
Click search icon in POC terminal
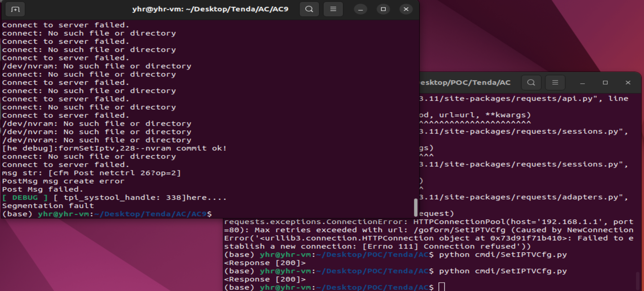tap(531, 83)
